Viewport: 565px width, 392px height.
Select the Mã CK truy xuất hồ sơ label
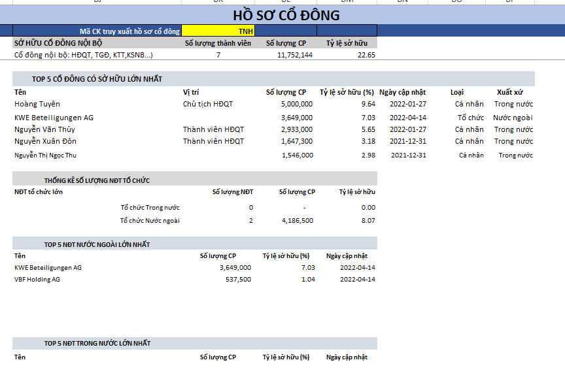pos(129,31)
